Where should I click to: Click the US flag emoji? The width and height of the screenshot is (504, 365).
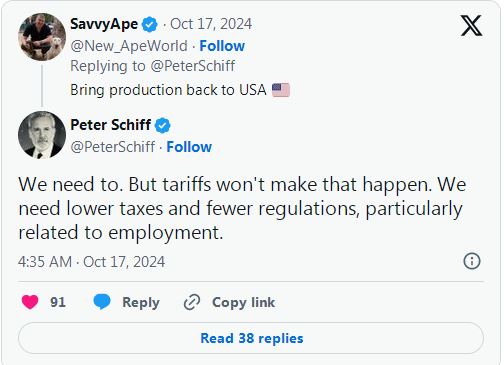pyautogui.click(x=281, y=90)
